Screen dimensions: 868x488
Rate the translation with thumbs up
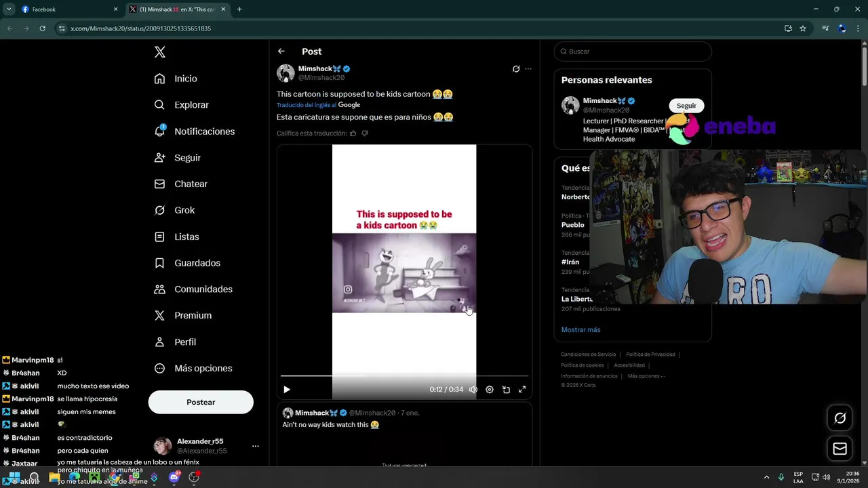coord(353,134)
